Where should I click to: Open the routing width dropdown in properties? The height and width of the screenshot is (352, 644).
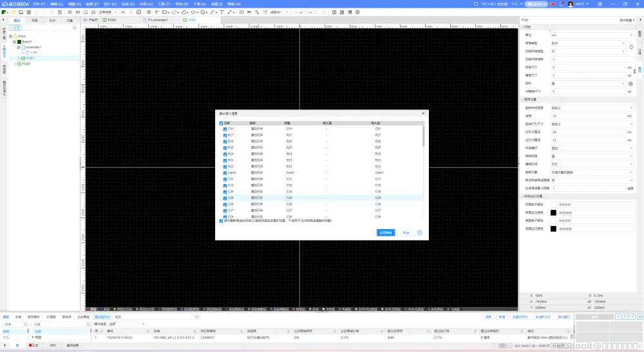coord(592,108)
